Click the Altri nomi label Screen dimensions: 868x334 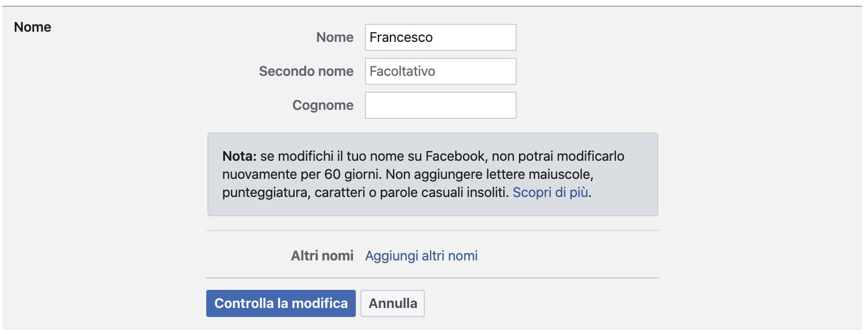(x=322, y=256)
